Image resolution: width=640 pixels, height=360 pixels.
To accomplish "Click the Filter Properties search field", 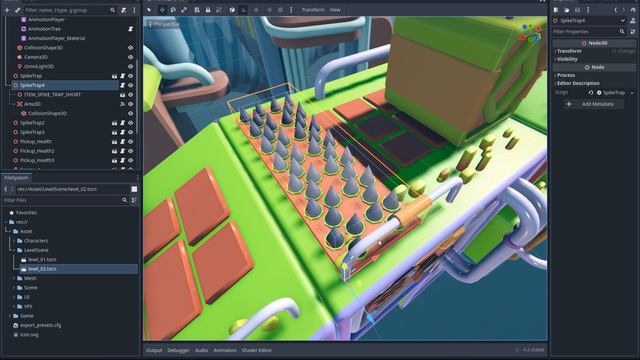I will coord(589,31).
